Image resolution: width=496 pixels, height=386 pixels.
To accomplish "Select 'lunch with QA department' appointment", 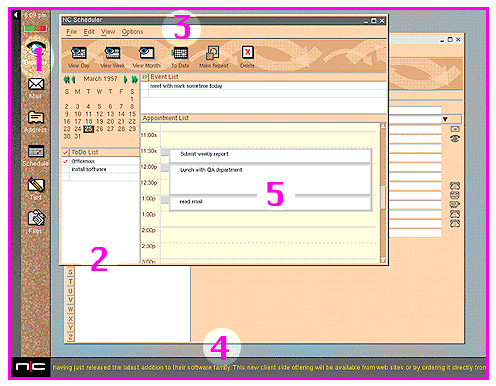I will coord(270,179).
